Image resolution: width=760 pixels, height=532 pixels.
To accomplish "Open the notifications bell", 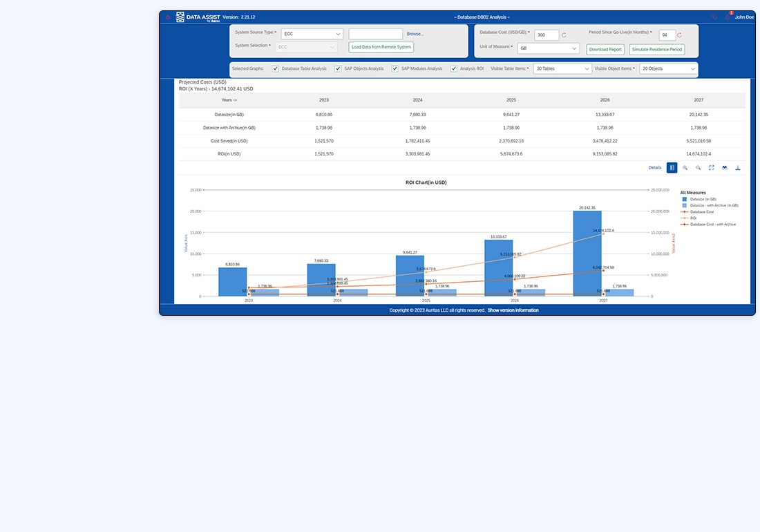I will point(727,17).
